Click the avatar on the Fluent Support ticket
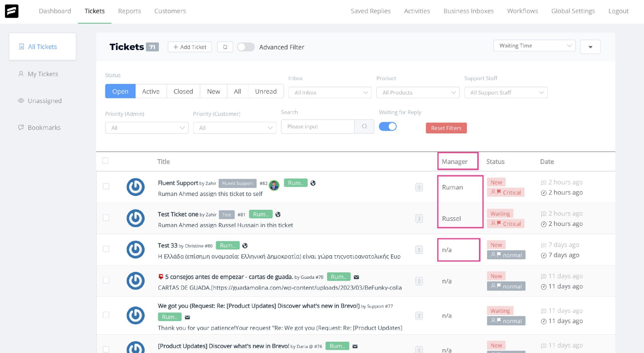 (x=274, y=185)
